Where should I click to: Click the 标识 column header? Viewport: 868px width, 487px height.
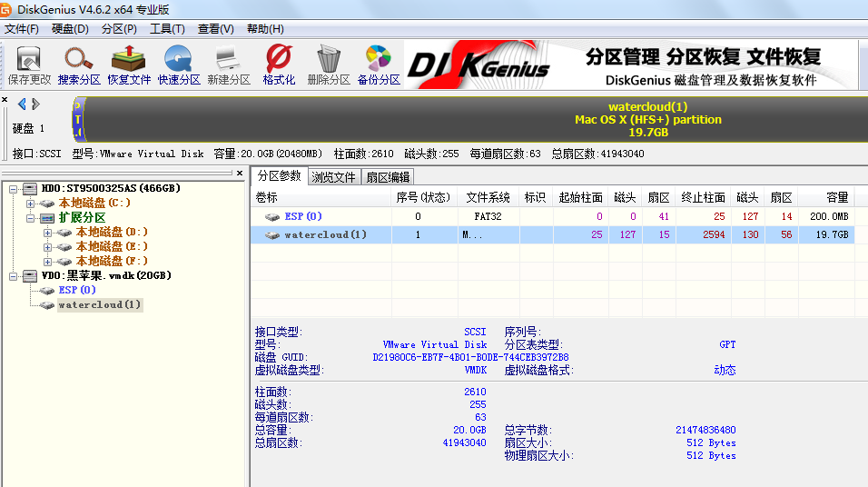click(536, 197)
